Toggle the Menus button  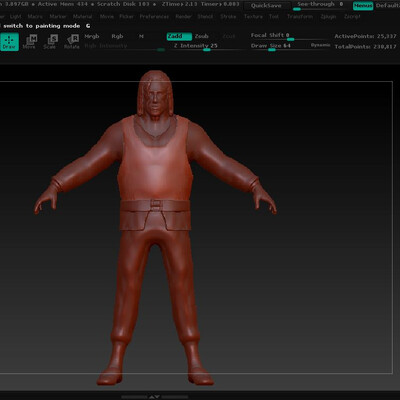click(x=363, y=6)
